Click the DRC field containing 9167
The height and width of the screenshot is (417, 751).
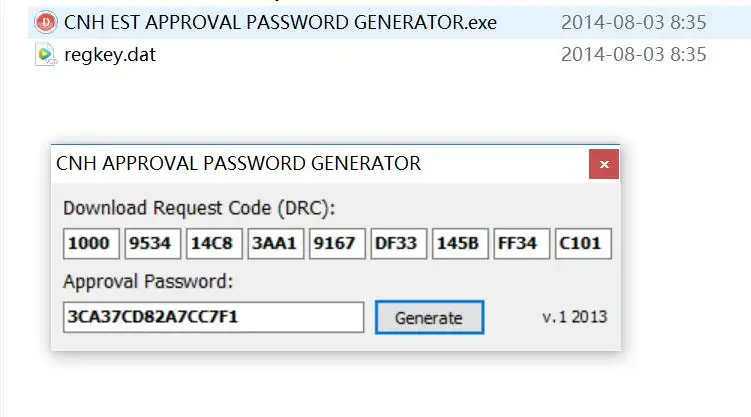point(337,244)
